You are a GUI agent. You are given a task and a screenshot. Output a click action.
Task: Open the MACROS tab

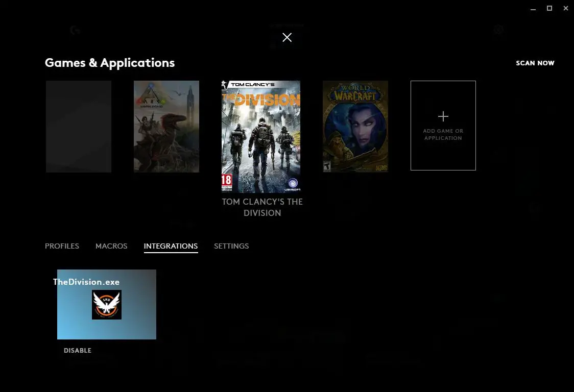coord(111,246)
